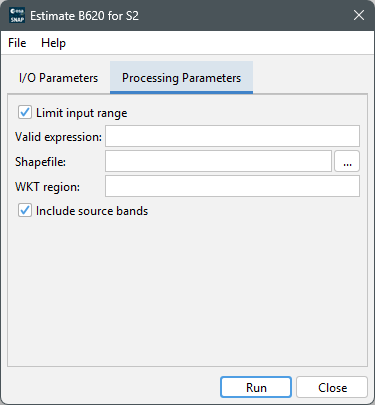Click into the Shapefile path field
This screenshot has height=405, width=375.
tap(218, 161)
